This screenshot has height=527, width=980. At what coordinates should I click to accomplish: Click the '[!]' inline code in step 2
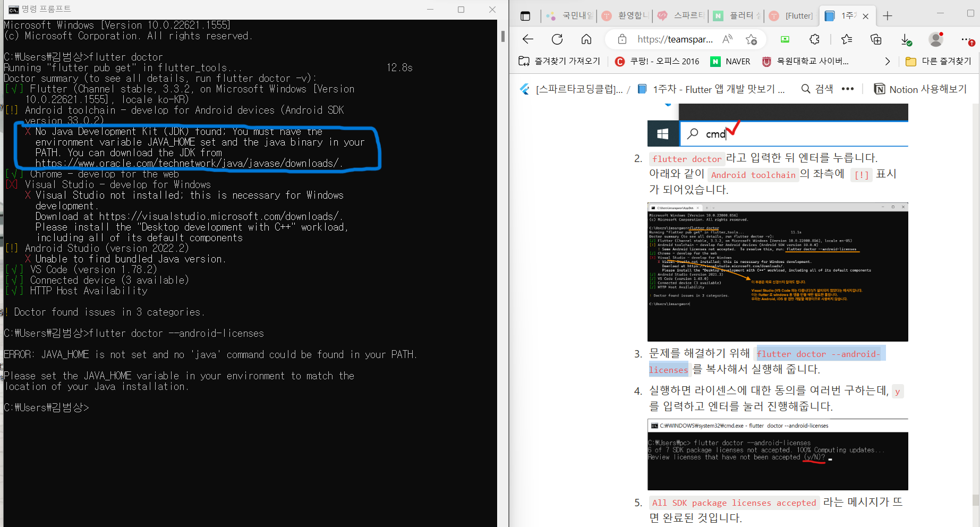tap(861, 175)
